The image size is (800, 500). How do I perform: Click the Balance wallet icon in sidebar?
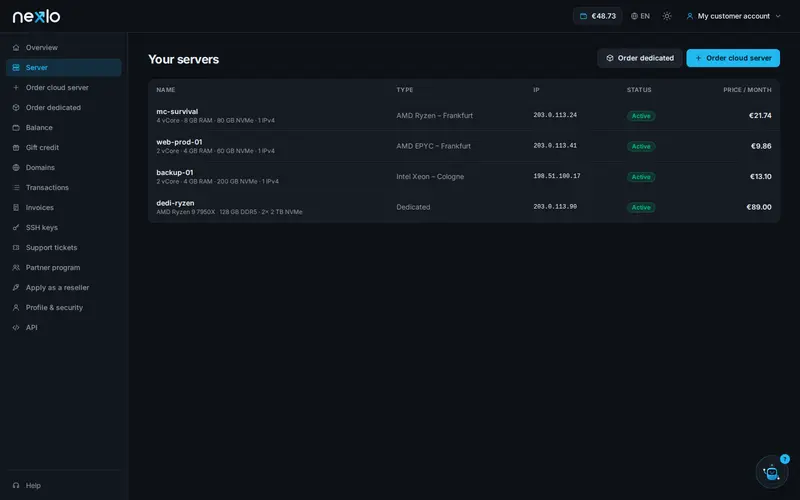point(16,128)
